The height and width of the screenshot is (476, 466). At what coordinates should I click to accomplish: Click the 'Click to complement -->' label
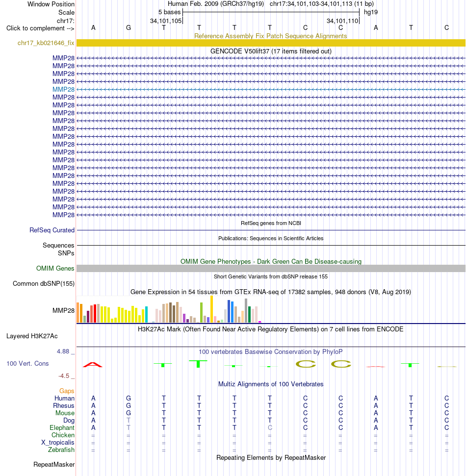[x=40, y=28]
